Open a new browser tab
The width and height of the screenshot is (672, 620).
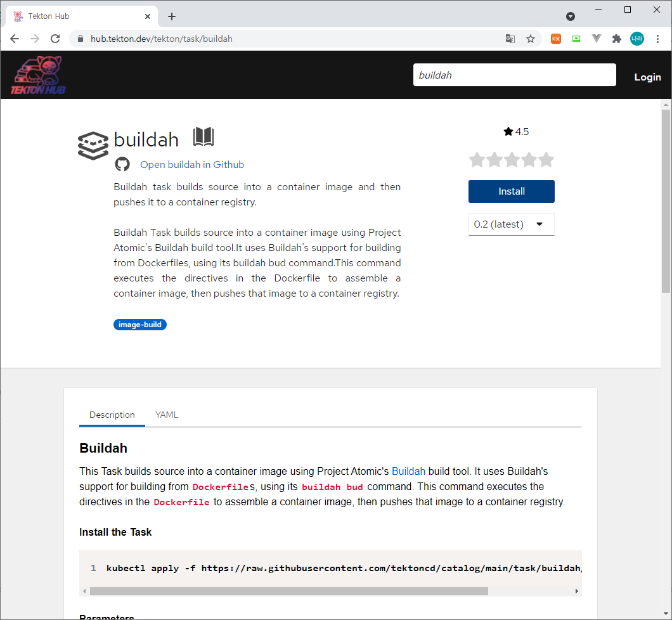click(x=171, y=16)
